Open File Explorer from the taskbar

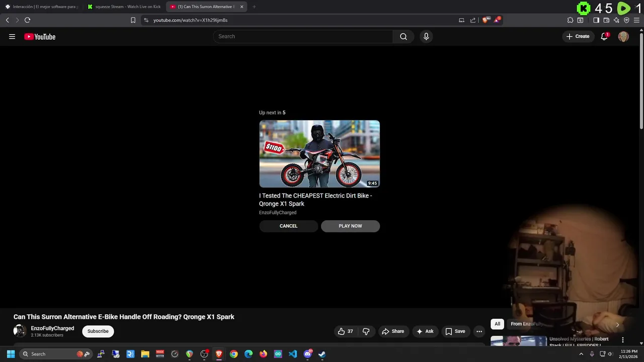[x=145, y=354]
